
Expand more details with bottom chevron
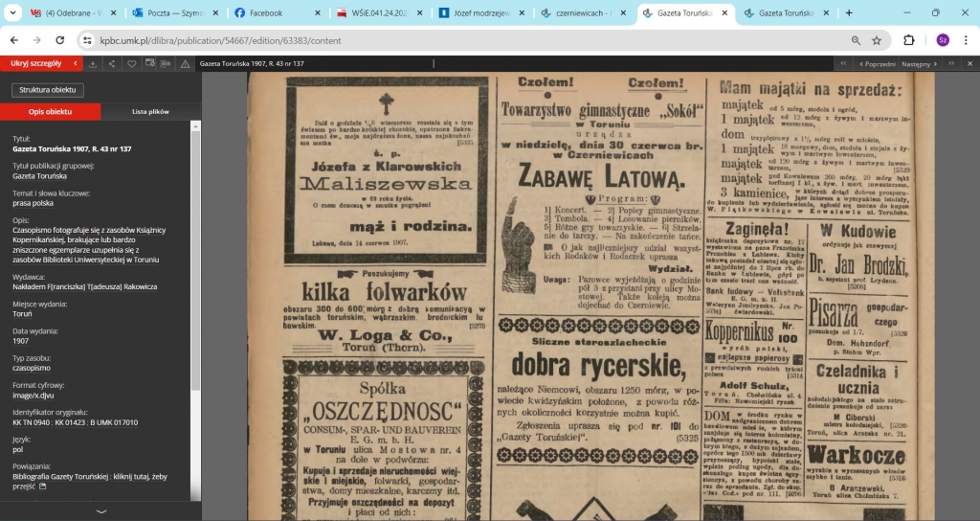(x=100, y=511)
